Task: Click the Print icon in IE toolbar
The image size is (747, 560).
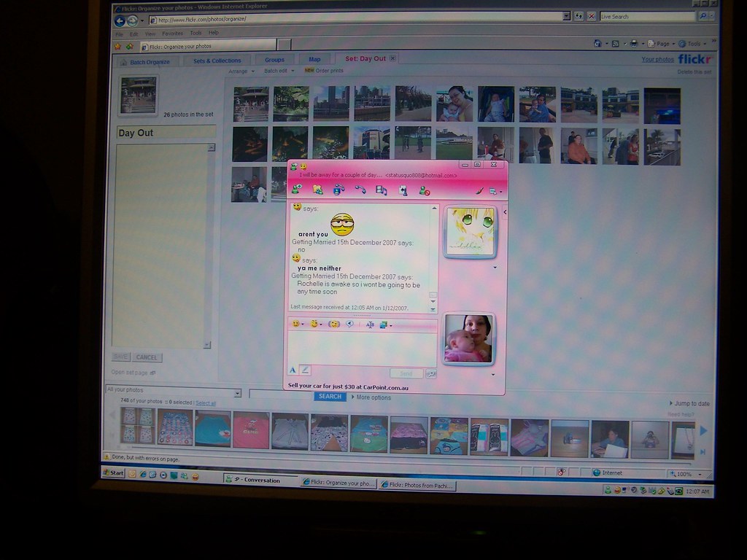Action: pyautogui.click(x=634, y=43)
